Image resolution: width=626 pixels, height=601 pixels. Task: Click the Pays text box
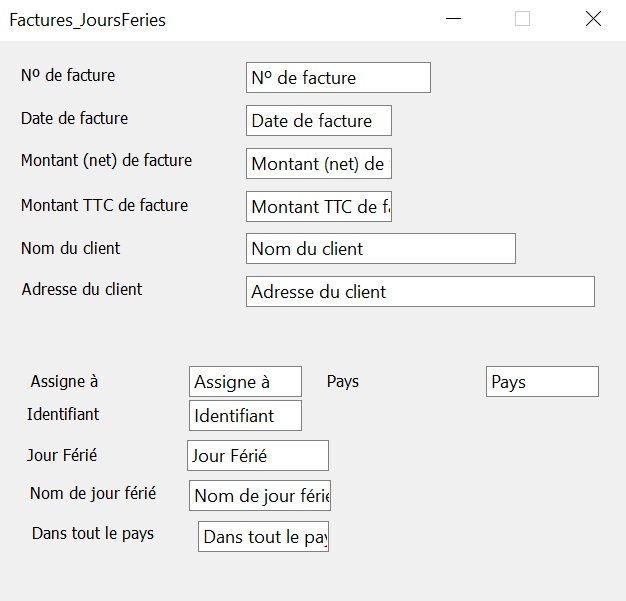pyautogui.click(x=542, y=381)
